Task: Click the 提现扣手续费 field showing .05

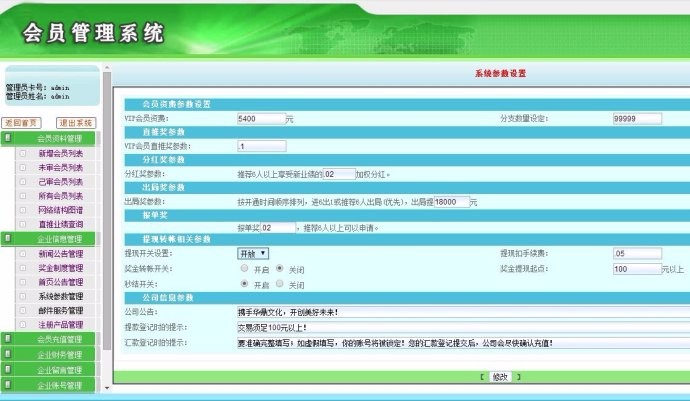Action: click(x=637, y=253)
